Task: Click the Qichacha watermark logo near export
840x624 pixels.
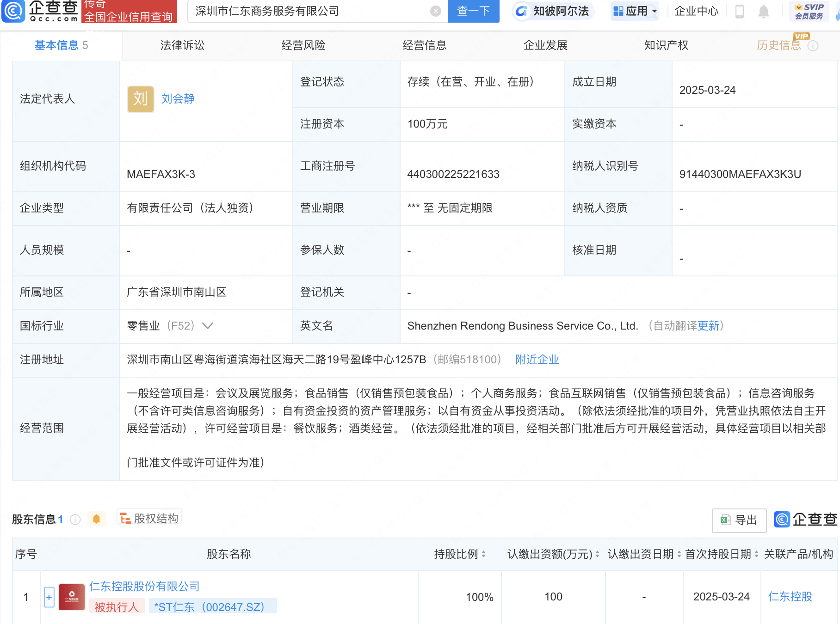Action: click(x=805, y=520)
